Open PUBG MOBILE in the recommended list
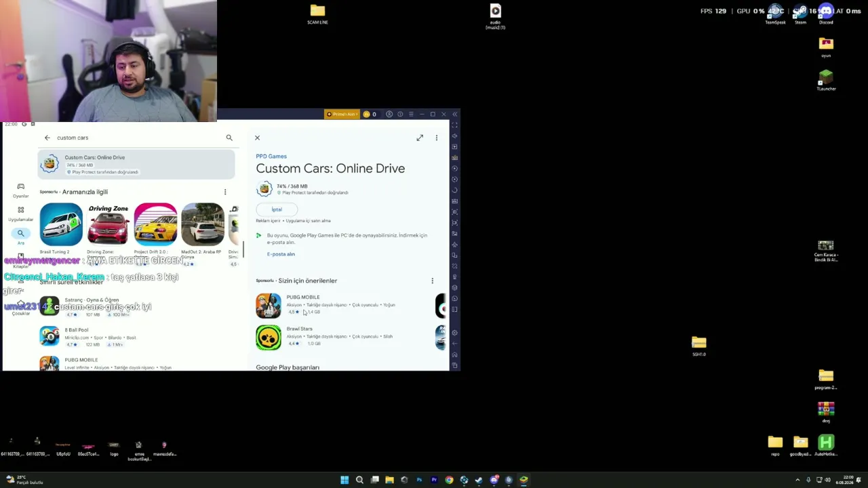 click(342, 305)
